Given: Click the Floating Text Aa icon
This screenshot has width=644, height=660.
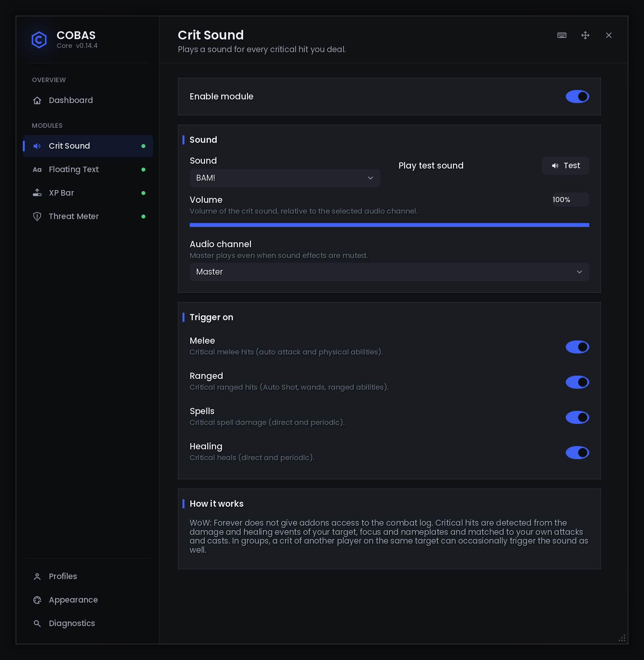Looking at the screenshot, I should coord(37,170).
